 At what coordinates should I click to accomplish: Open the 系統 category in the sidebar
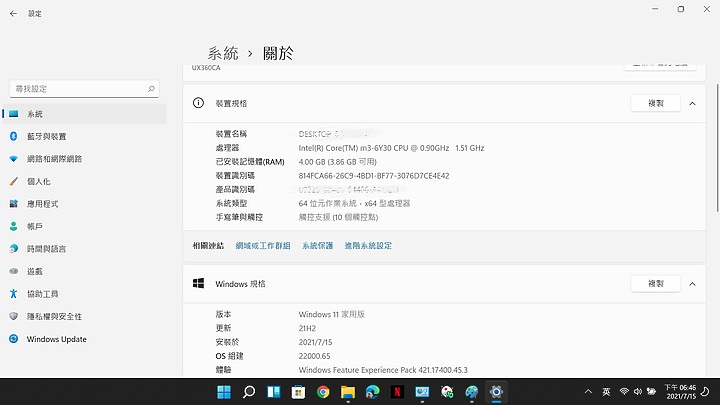pos(84,114)
